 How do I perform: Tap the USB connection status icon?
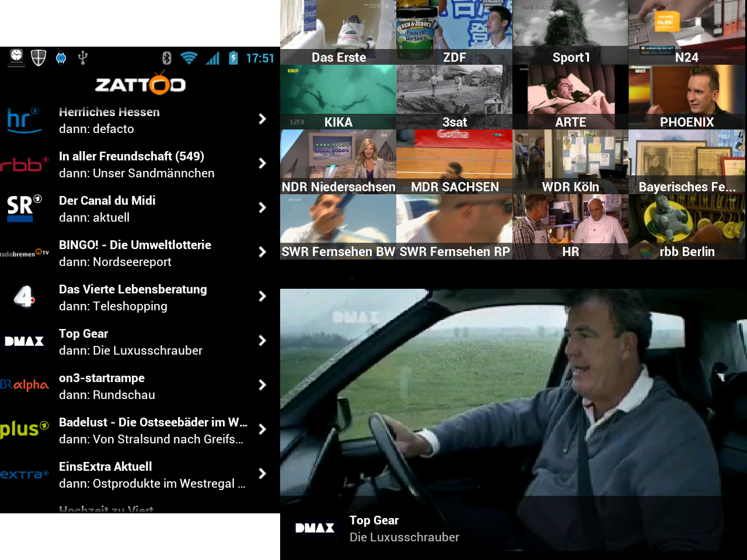pyautogui.click(x=82, y=58)
